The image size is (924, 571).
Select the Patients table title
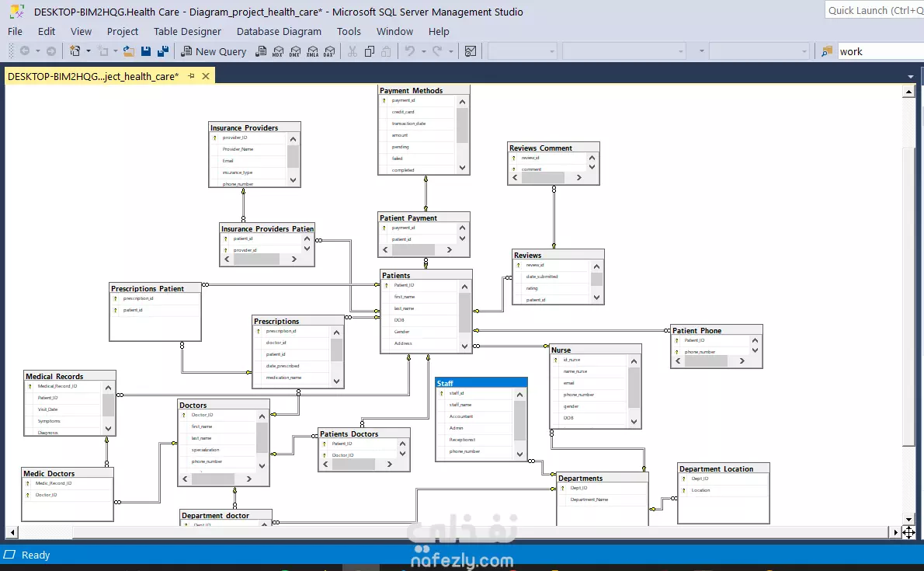396,276
